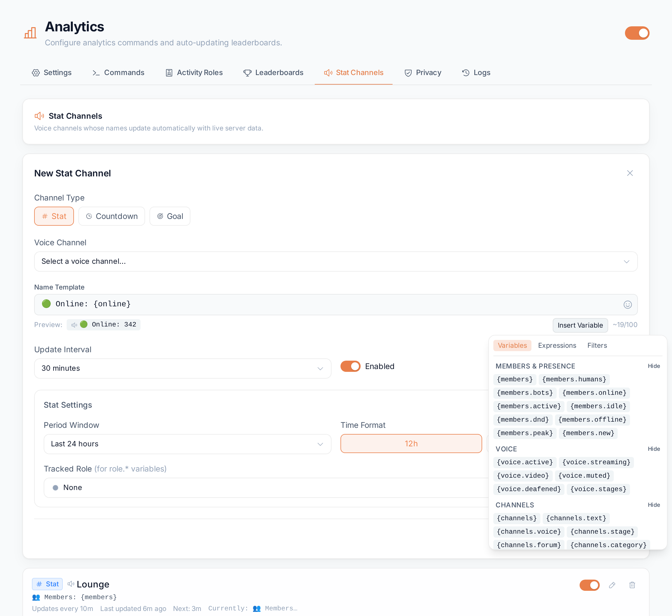This screenshot has width=672, height=616.
Task: Choose the 12h time format
Action: click(x=411, y=444)
